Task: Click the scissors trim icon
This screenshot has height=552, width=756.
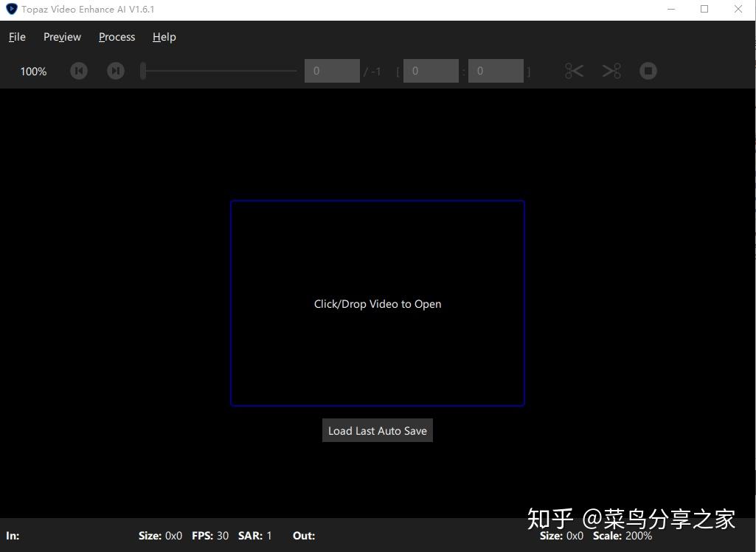Action: [x=574, y=71]
